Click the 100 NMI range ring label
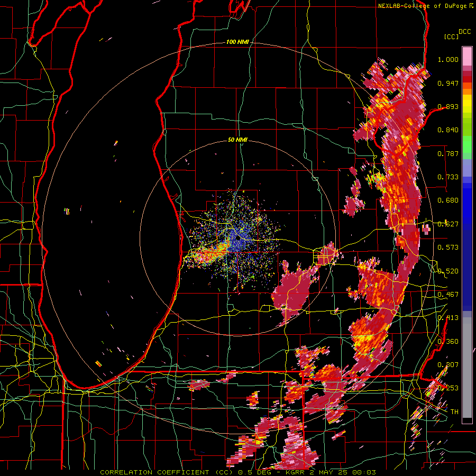The height and width of the screenshot is (476, 476). 237,42
